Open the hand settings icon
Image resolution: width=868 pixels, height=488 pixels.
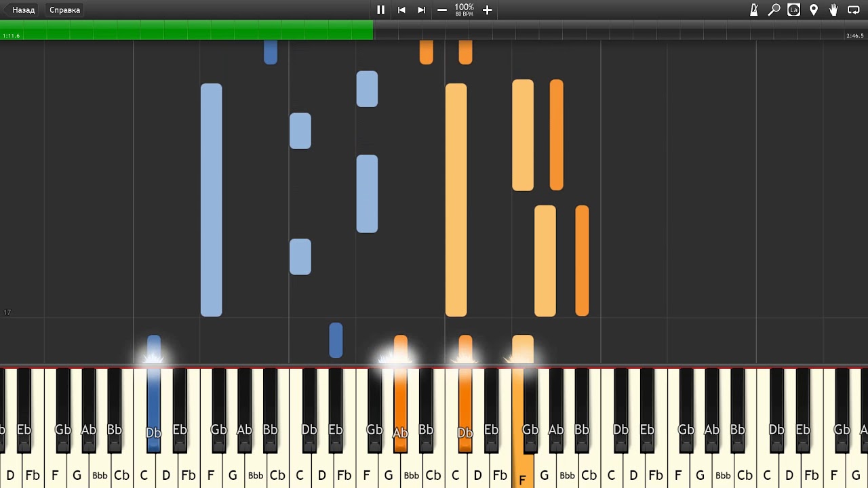(833, 10)
